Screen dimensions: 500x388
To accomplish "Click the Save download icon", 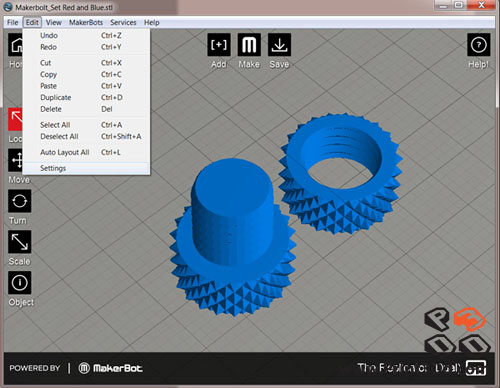I will pyautogui.click(x=279, y=44).
